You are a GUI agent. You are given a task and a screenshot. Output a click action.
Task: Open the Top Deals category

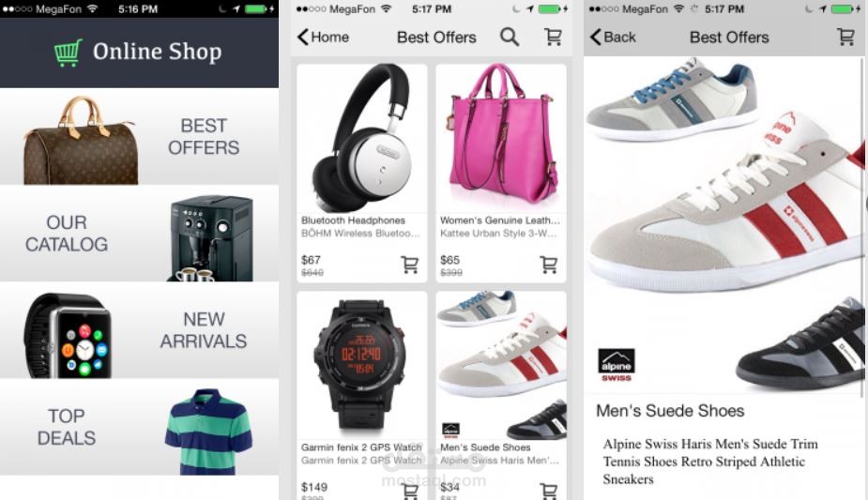[x=139, y=427]
